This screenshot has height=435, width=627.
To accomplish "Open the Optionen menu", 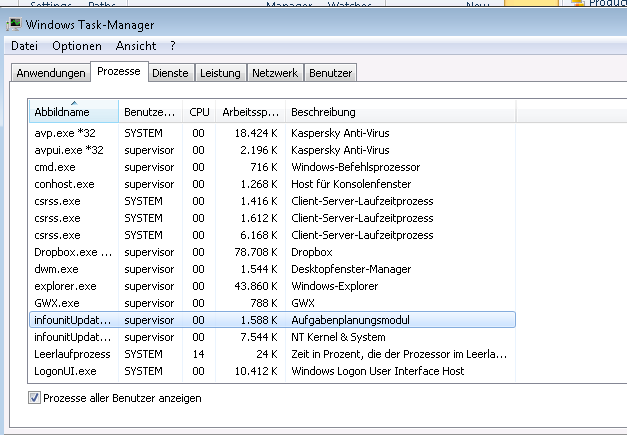I will [77, 46].
